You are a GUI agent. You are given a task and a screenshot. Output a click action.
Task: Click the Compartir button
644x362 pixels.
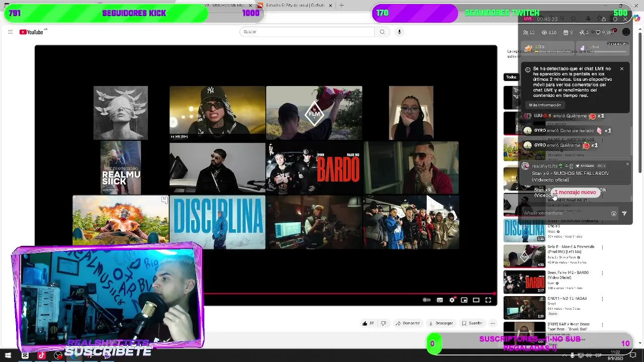[x=408, y=323]
